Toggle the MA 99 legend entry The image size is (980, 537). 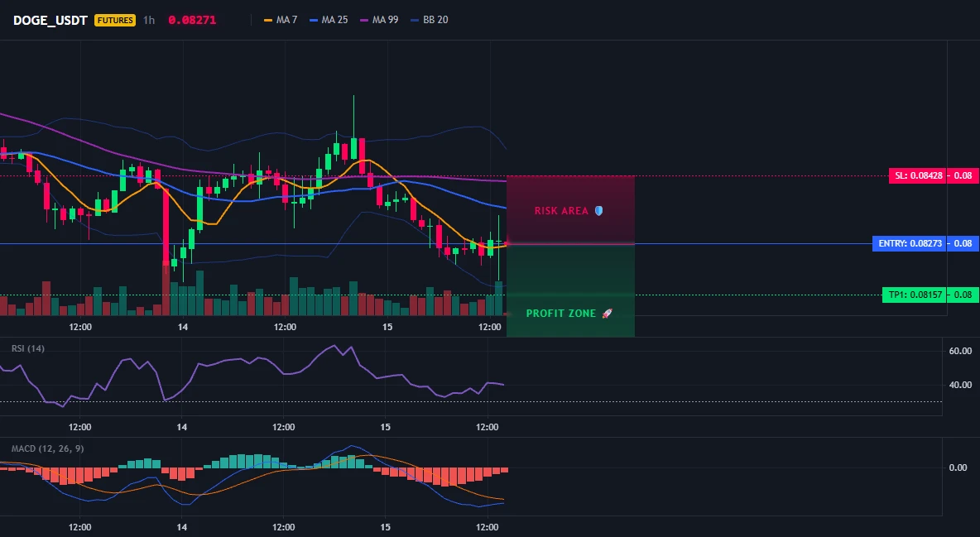379,20
